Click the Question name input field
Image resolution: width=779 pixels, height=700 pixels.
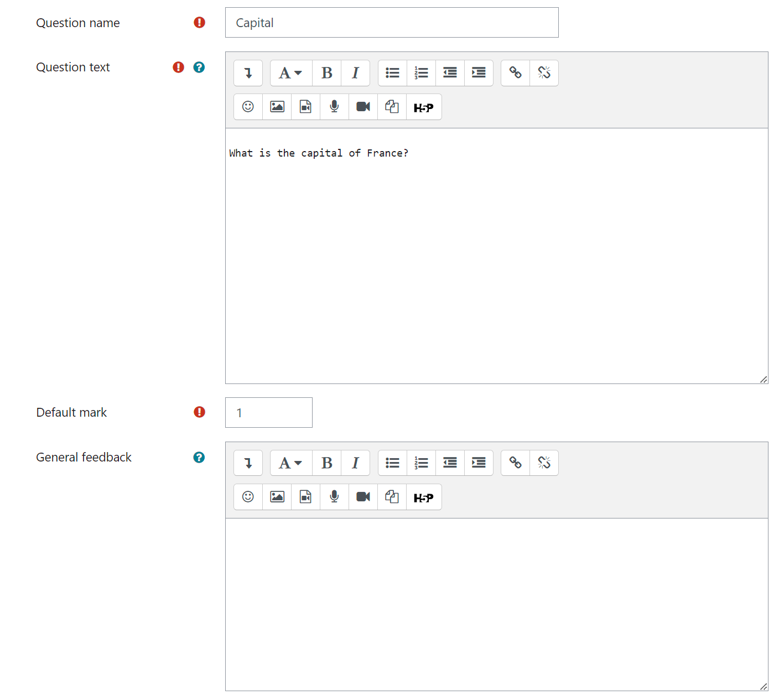tap(392, 23)
